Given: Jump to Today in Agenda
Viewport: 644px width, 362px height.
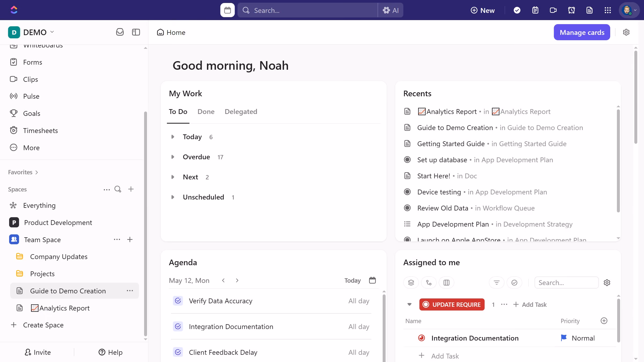Looking at the screenshot, I should click(352, 280).
